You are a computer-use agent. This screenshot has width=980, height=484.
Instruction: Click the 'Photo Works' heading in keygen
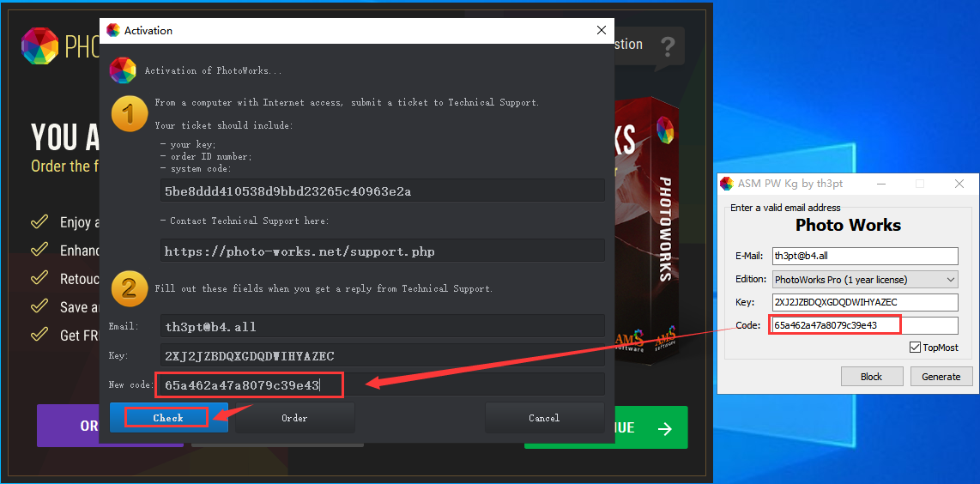click(x=848, y=225)
